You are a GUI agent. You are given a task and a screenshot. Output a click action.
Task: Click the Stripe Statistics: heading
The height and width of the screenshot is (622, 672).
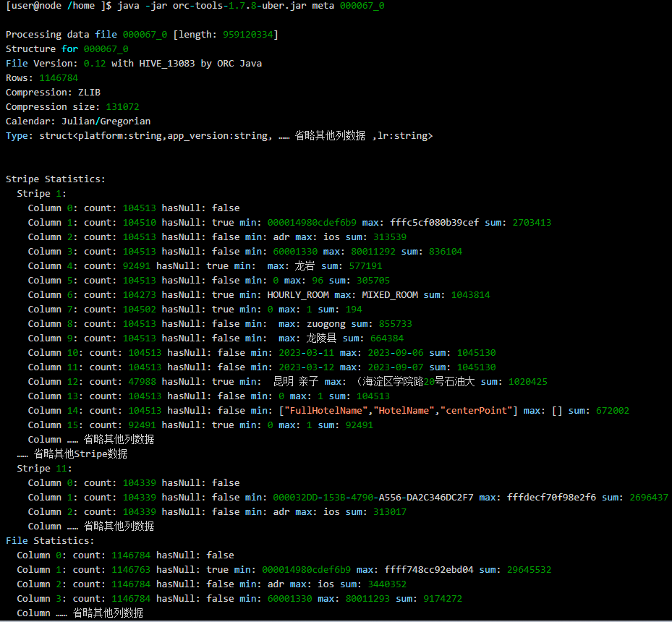[55, 179]
